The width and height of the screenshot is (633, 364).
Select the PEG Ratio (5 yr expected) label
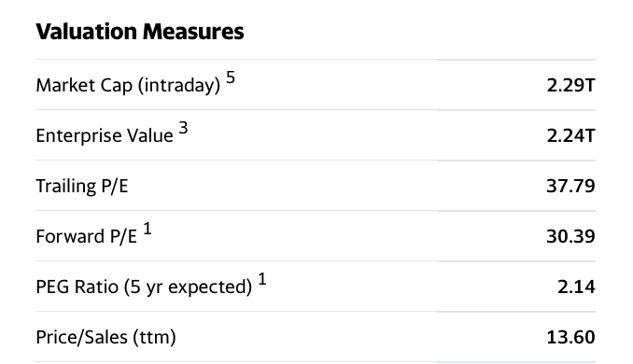144,287
